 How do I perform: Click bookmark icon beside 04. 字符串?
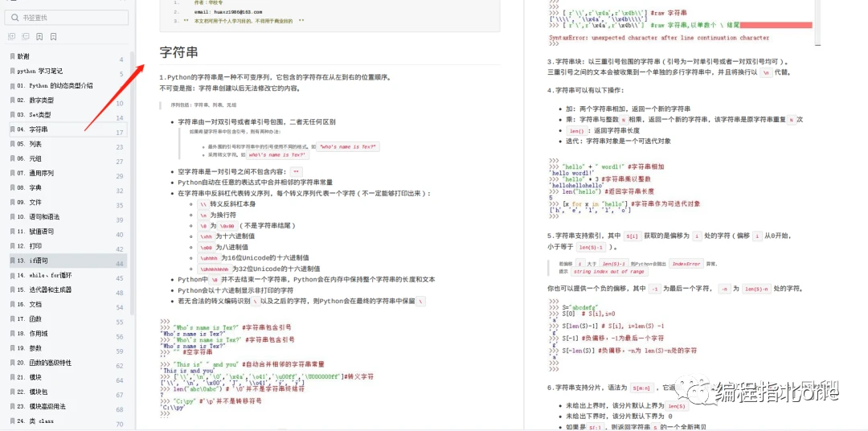12,129
